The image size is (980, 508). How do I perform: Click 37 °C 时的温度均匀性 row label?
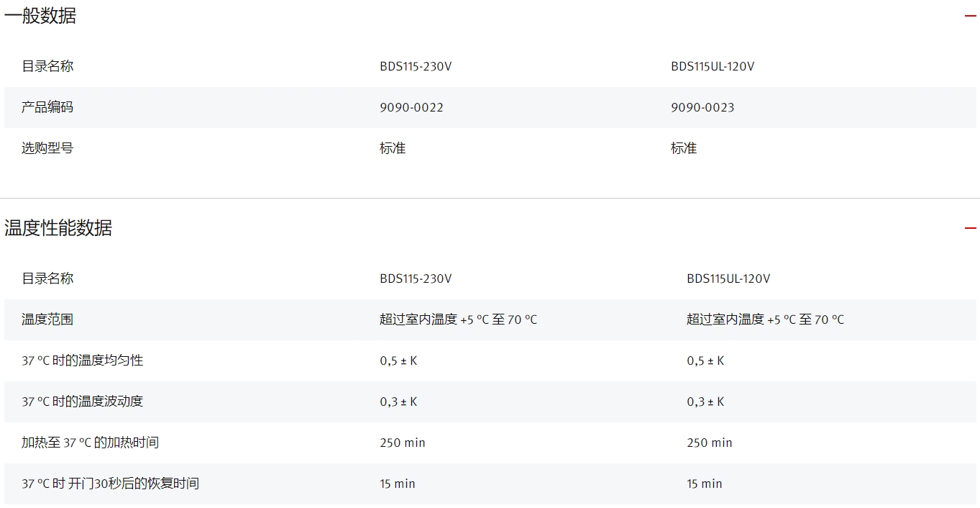83,360
